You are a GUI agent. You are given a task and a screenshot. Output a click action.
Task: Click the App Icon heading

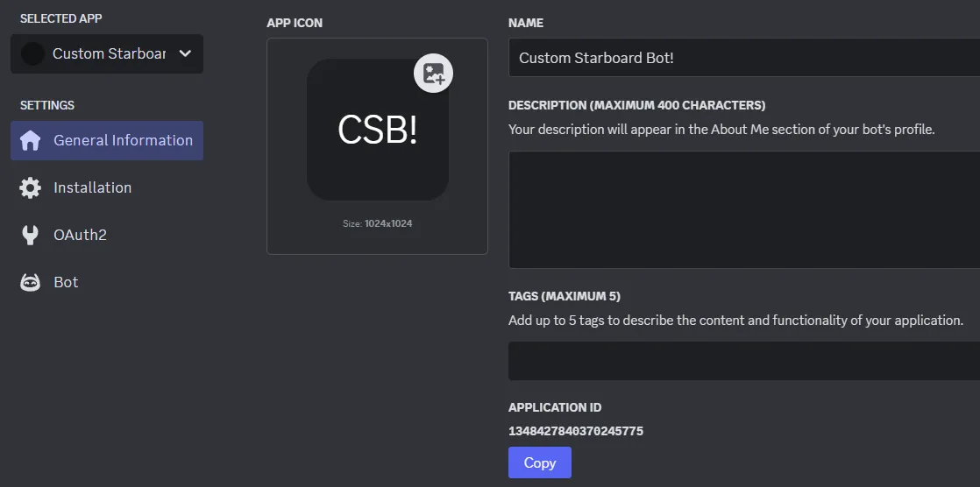[x=295, y=23]
